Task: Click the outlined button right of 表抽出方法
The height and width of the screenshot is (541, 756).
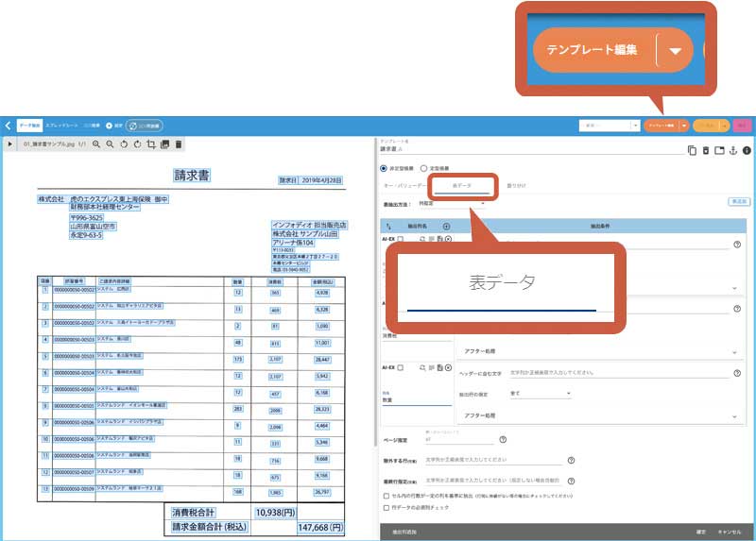Action: 739,201
